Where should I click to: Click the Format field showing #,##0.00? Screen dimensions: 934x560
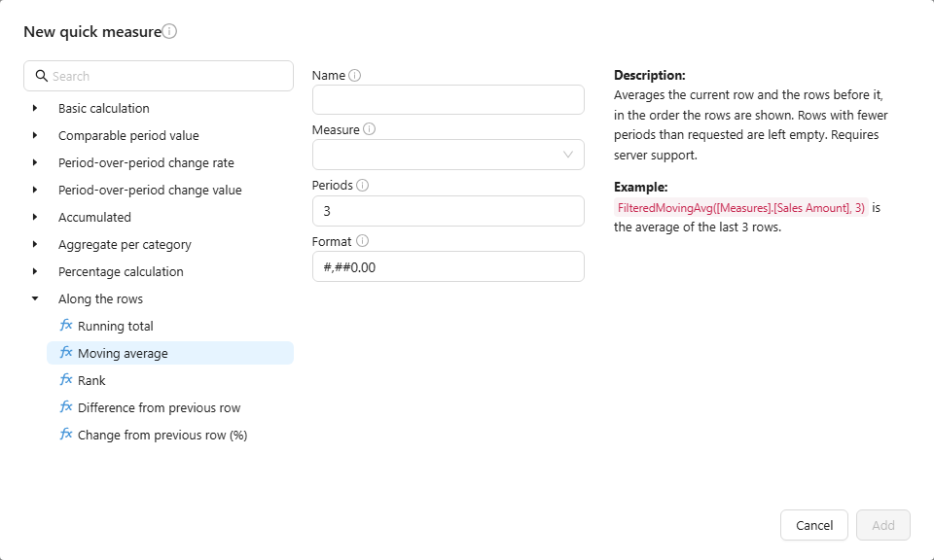448,266
